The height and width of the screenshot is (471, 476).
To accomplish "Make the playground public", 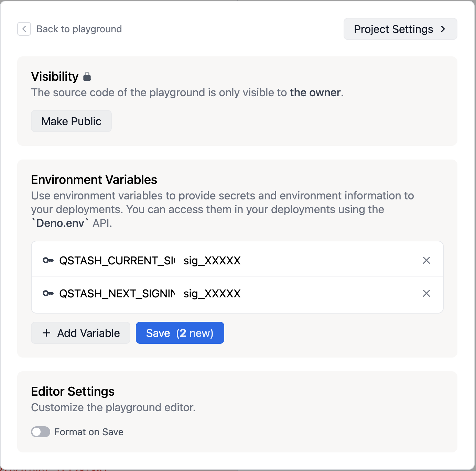I will (x=71, y=121).
